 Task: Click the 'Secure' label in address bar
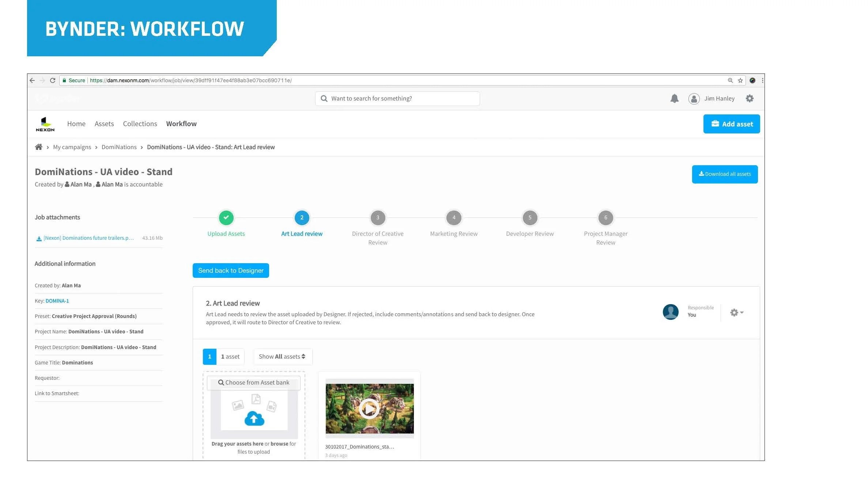pos(77,80)
